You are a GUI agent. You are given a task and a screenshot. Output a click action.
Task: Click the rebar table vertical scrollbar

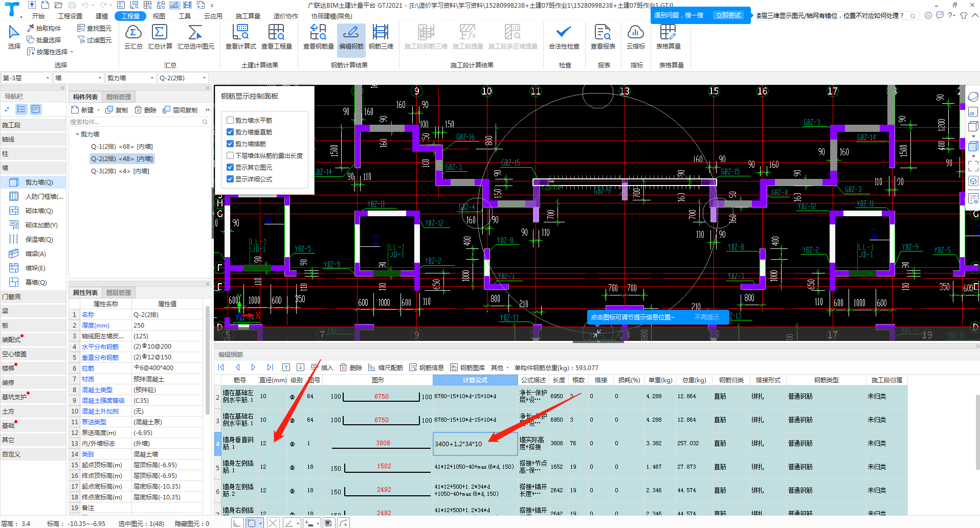click(977, 432)
